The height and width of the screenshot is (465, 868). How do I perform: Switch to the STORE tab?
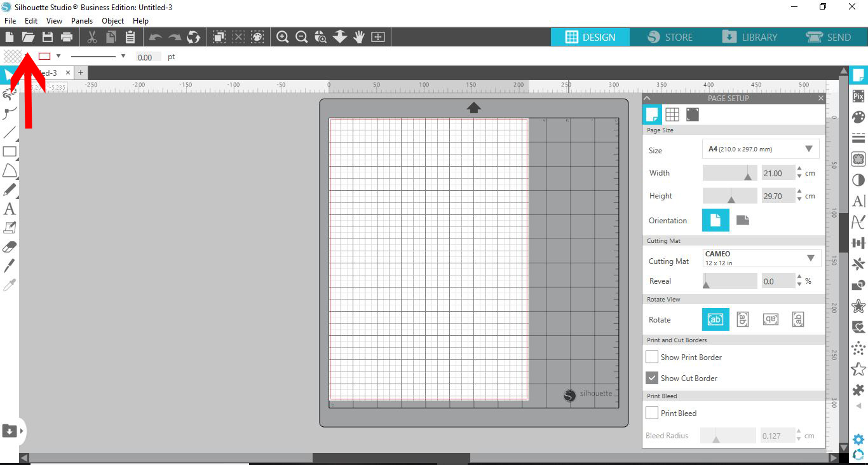click(670, 37)
